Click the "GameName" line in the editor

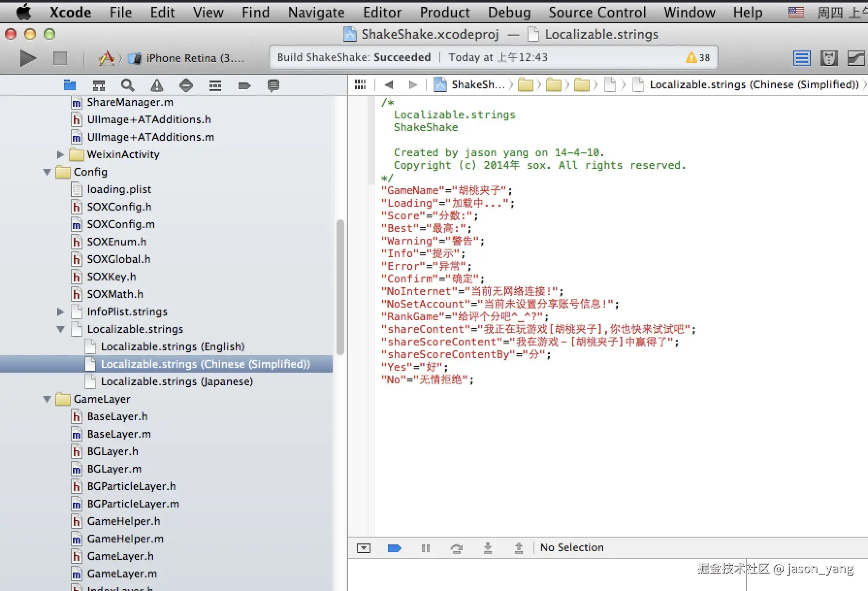coord(447,190)
